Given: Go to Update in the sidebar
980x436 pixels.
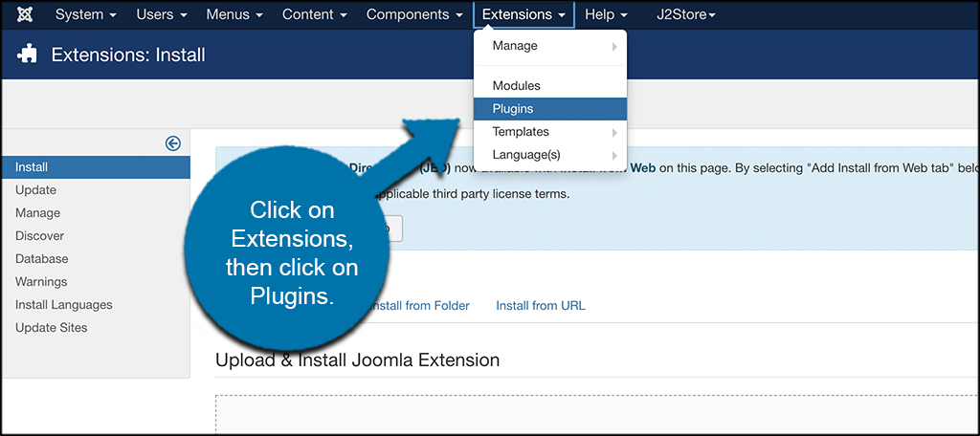Looking at the screenshot, I should point(35,190).
